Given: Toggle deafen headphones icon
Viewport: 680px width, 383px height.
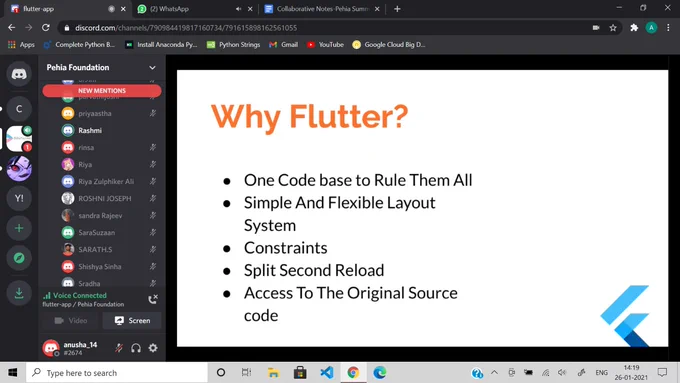Looking at the screenshot, I should pyautogui.click(x=136, y=348).
